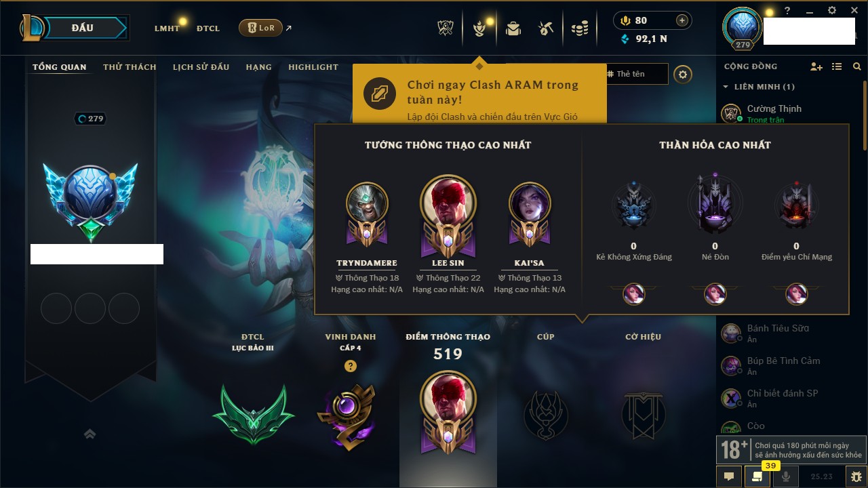Screen dimensions: 868x488
Task: Collapse the LIÊN MINH friends group
Action: click(726, 87)
